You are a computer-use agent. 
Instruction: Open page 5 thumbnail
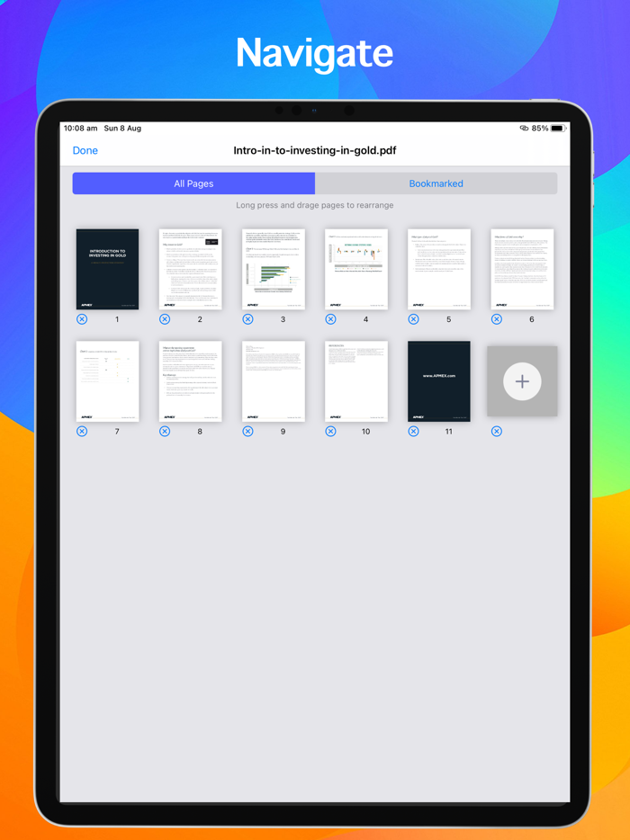pyautogui.click(x=439, y=270)
